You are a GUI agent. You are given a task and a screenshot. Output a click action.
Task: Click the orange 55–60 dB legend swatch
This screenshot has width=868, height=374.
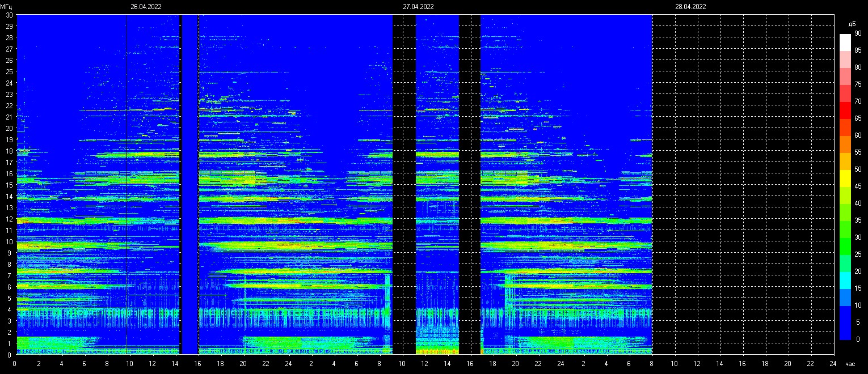845,144
